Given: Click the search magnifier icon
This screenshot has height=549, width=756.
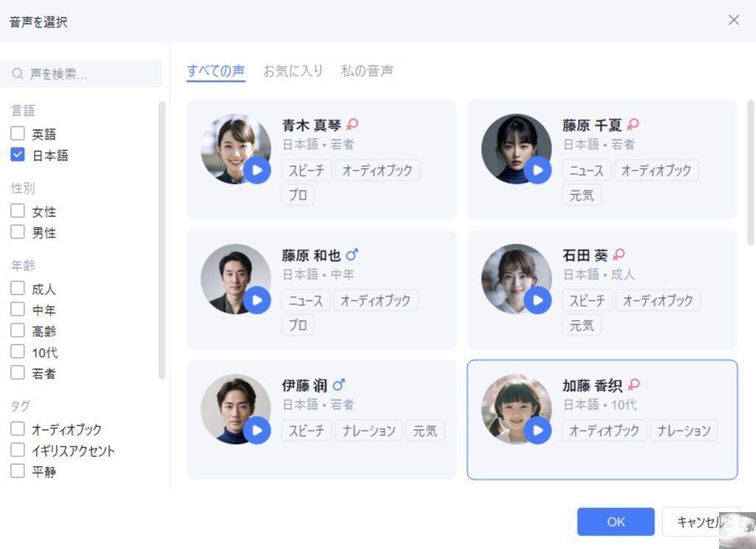Looking at the screenshot, I should [18, 74].
